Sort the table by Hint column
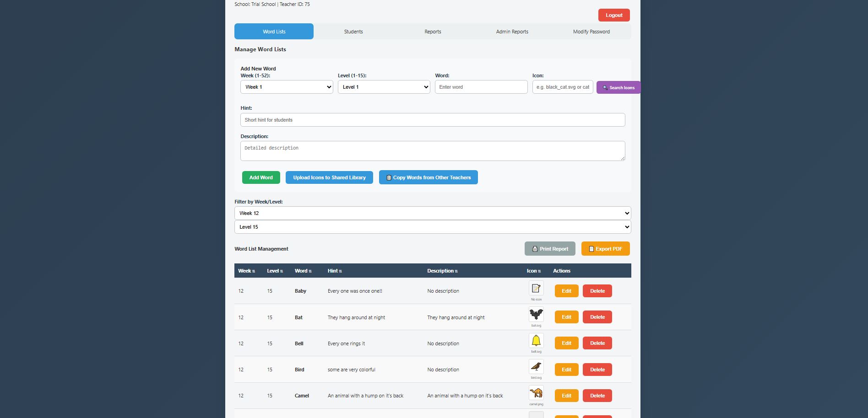This screenshot has width=868, height=418. [334, 271]
